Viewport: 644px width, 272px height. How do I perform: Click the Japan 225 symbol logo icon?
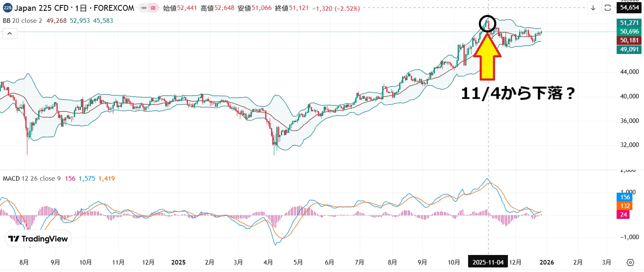(x=7, y=8)
